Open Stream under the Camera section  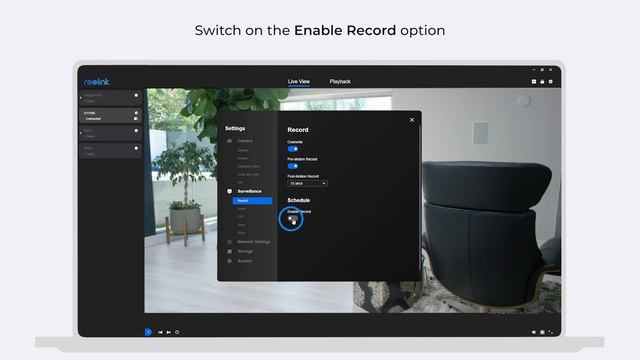242,158
